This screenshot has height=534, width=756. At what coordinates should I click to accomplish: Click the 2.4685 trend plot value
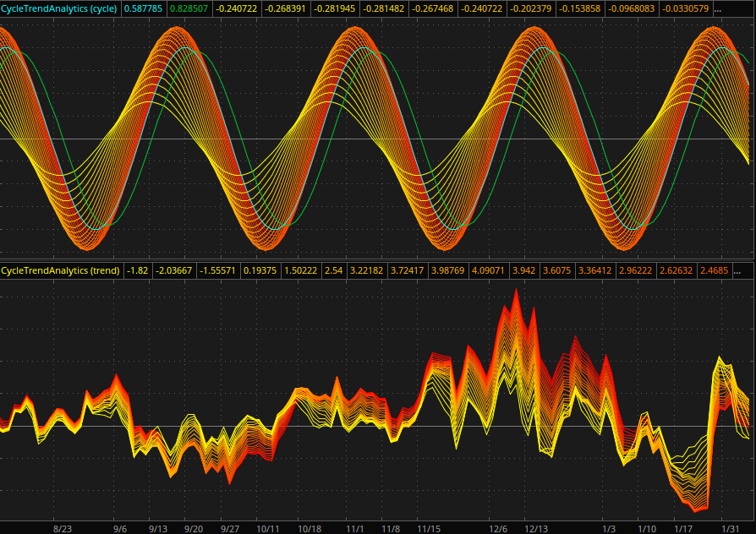[x=713, y=270]
